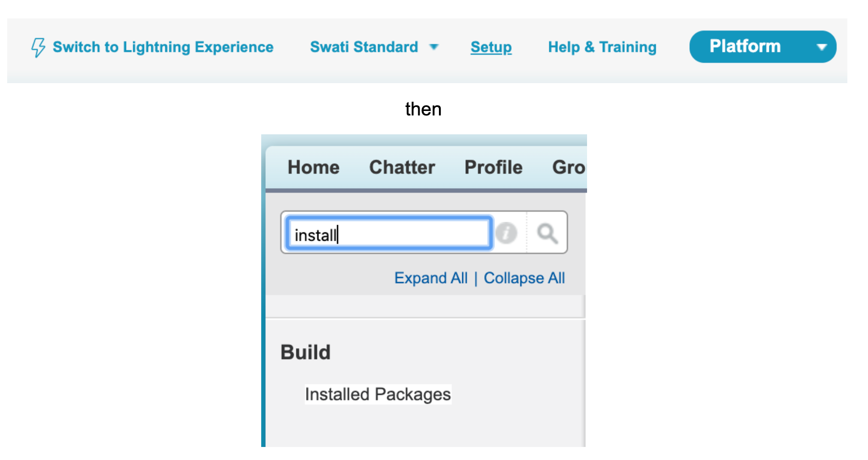Click the "then" caption text
This screenshot has height=460, width=868.
click(x=423, y=109)
